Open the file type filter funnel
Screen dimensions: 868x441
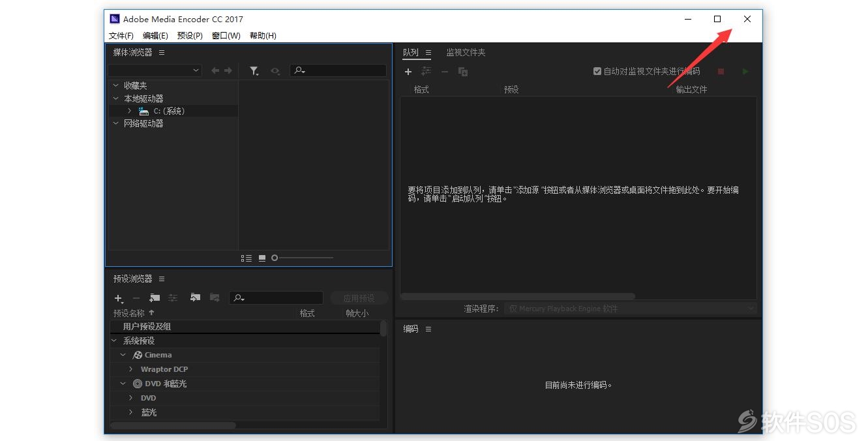[254, 71]
